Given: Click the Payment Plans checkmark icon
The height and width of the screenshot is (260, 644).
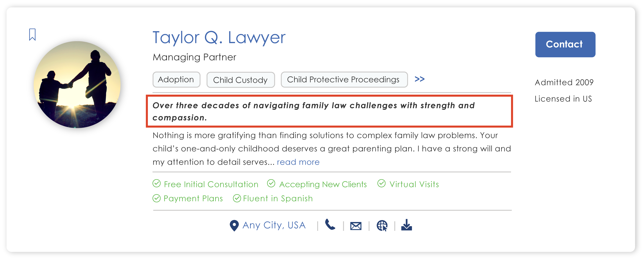Looking at the screenshot, I should [x=157, y=198].
